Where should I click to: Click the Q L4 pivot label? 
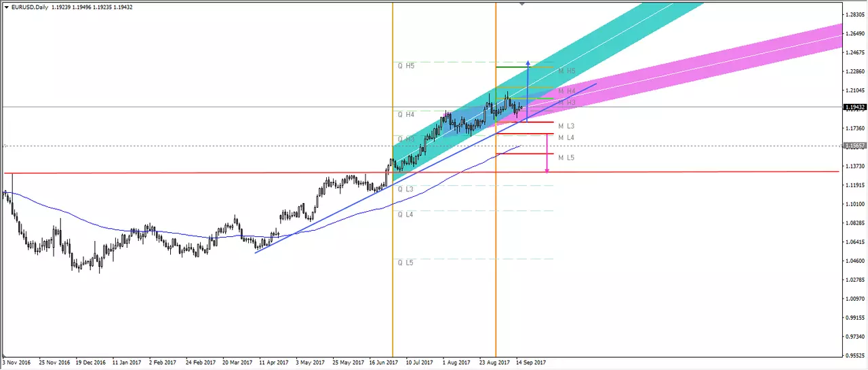click(x=406, y=214)
